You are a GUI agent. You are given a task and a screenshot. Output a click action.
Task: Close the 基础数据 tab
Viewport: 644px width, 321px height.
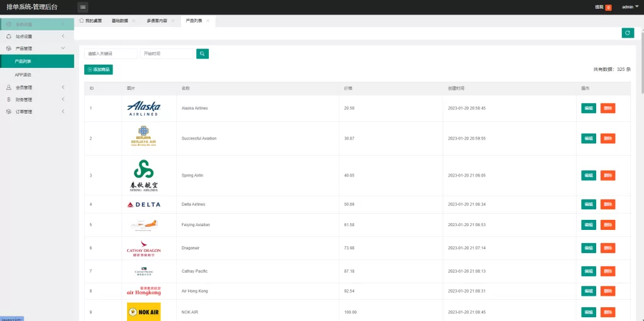(133, 21)
